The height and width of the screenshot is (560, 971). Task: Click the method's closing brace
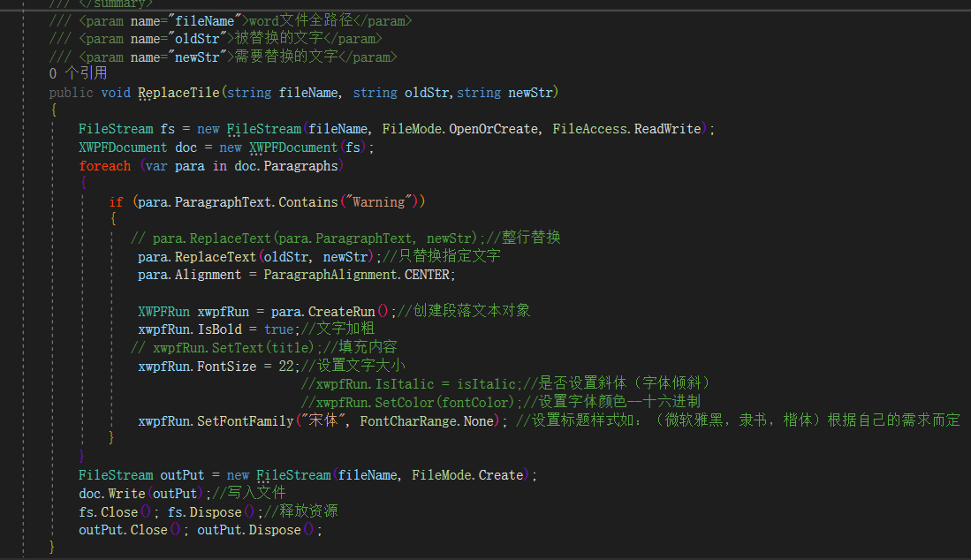pyautogui.click(x=52, y=548)
